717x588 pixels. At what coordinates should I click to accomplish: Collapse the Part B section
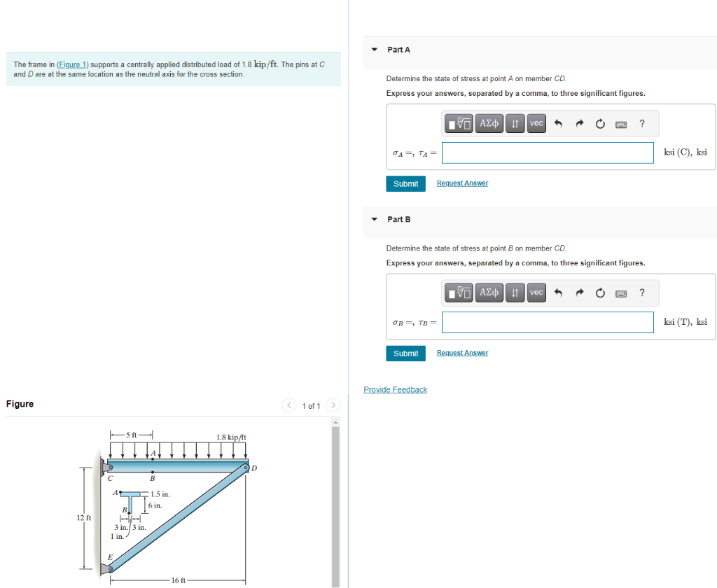[x=375, y=219]
